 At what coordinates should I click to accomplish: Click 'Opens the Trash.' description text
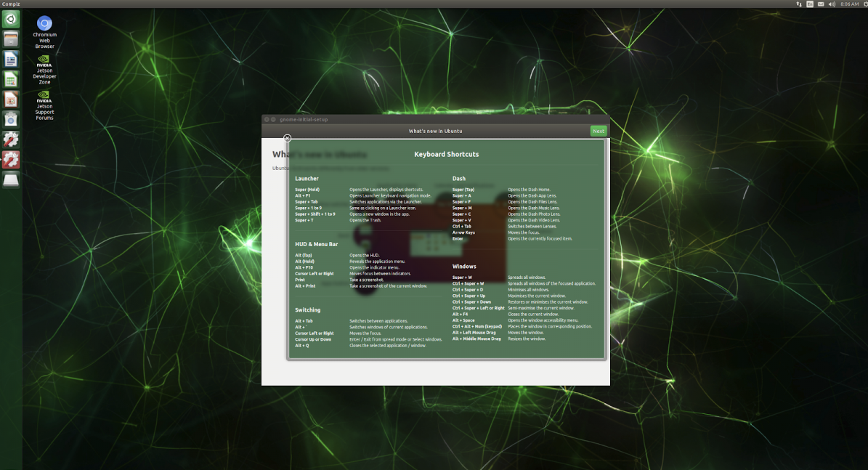(x=365, y=220)
